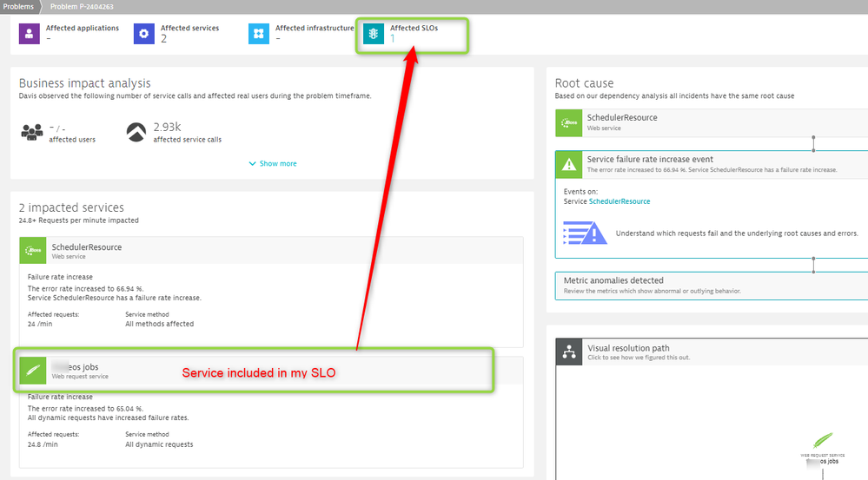Viewport: 868px width, 480px height.
Task: Open the Affected SLOs count link
Action: (x=393, y=39)
